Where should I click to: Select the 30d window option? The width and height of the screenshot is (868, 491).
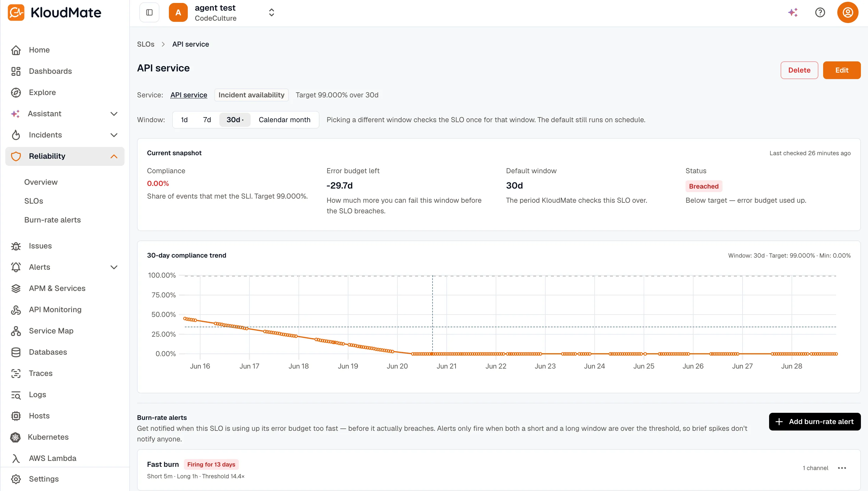tap(235, 120)
